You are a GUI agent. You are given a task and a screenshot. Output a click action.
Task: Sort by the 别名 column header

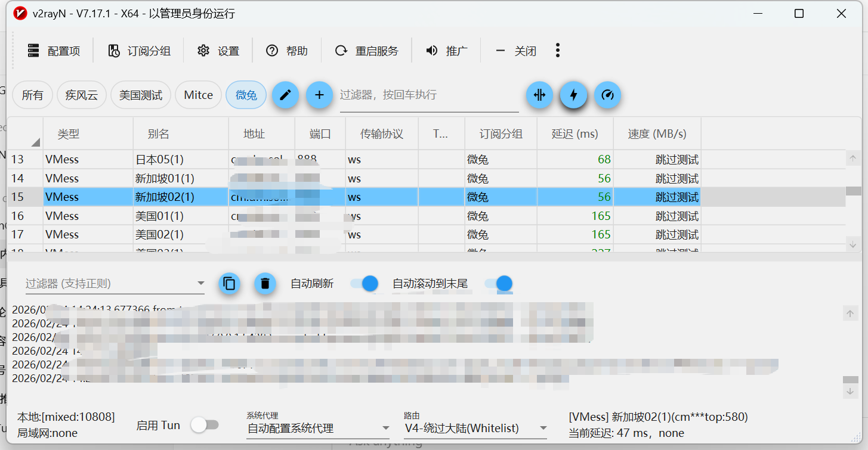coord(181,134)
